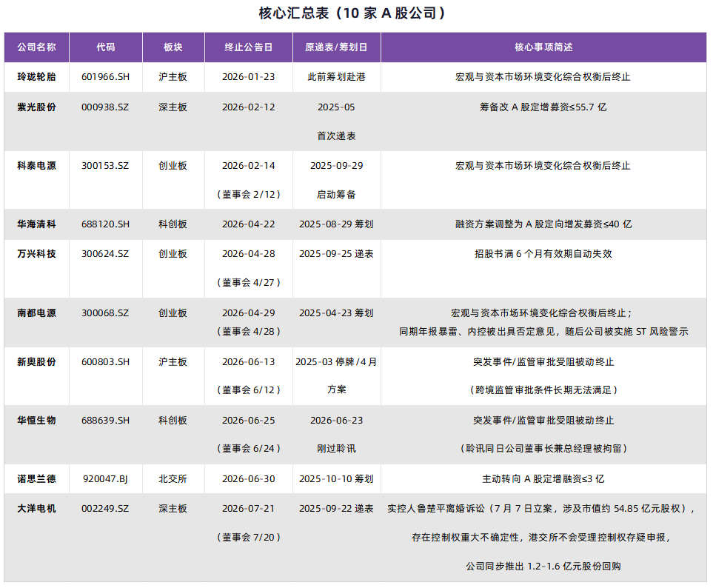Click the date 2026-06-13
The width and height of the screenshot is (713, 588).
(249, 362)
